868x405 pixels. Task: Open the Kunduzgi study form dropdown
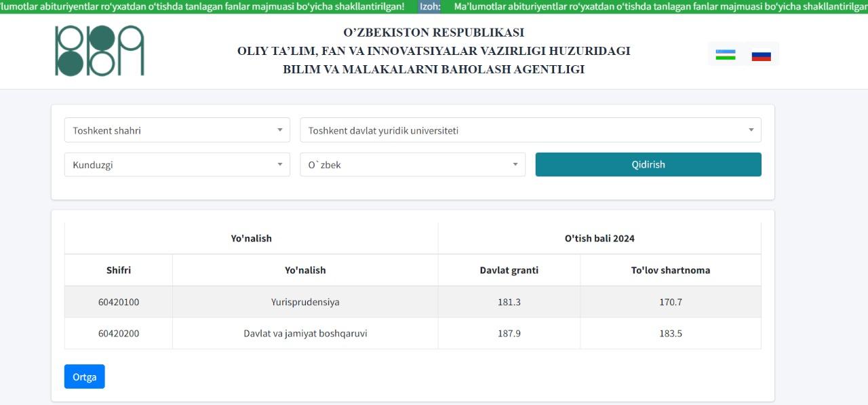(177, 165)
